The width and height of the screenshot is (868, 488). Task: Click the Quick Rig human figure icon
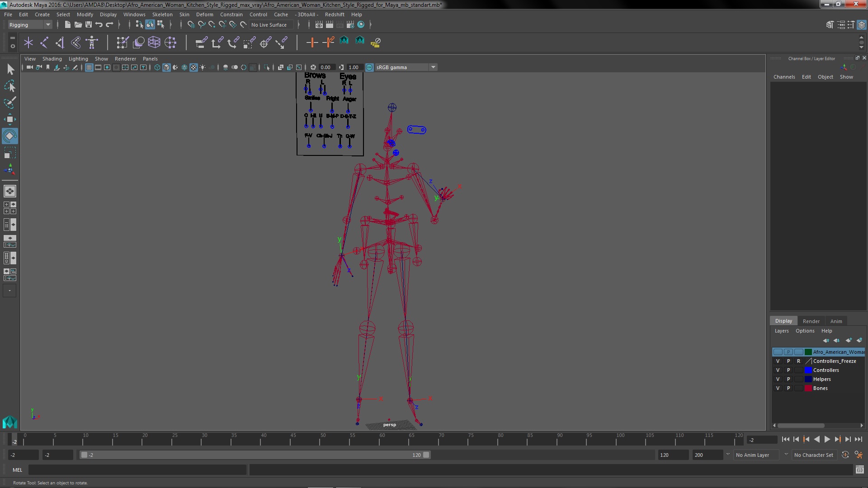(x=92, y=42)
